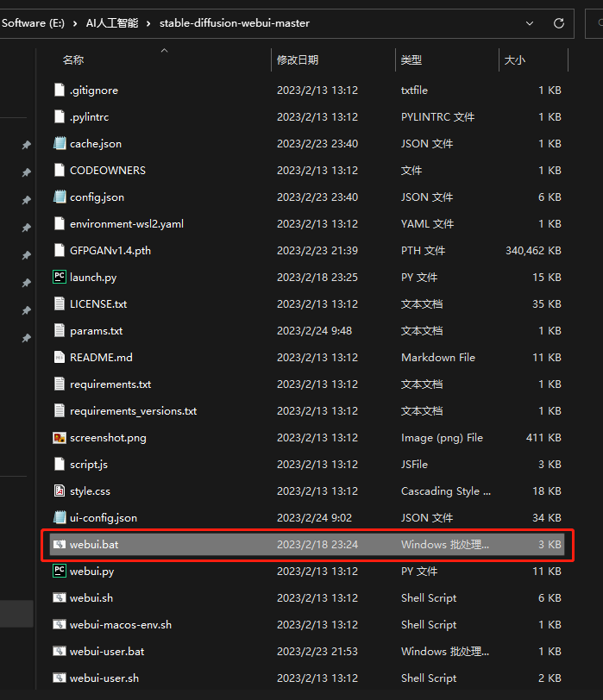Click the webui-user.sh script icon
Screen dimensions: 603x700
[x=60, y=678]
